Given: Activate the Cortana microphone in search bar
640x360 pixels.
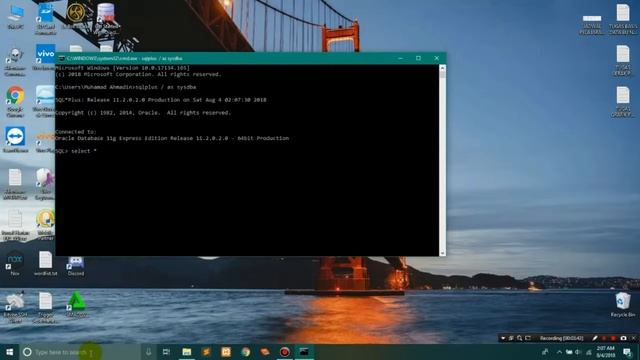Looking at the screenshot, I should click(148, 352).
